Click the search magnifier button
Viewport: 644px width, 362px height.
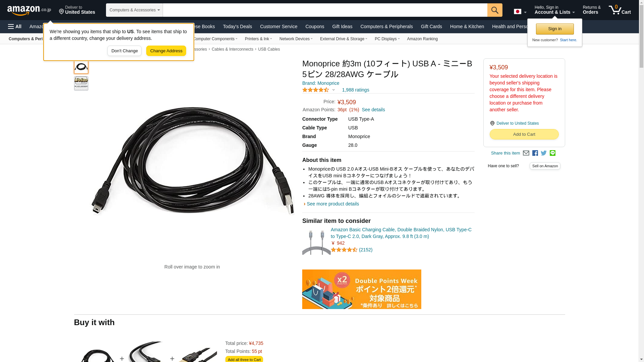[x=495, y=10]
